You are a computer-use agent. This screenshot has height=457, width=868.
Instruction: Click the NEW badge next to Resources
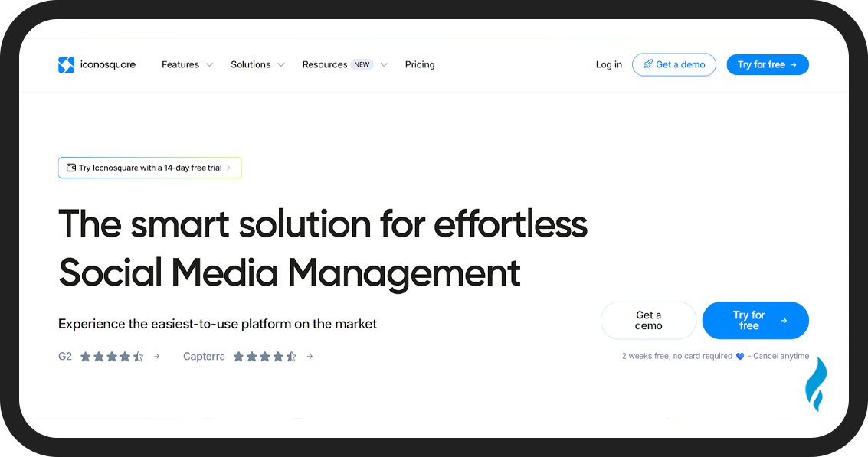[362, 64]
